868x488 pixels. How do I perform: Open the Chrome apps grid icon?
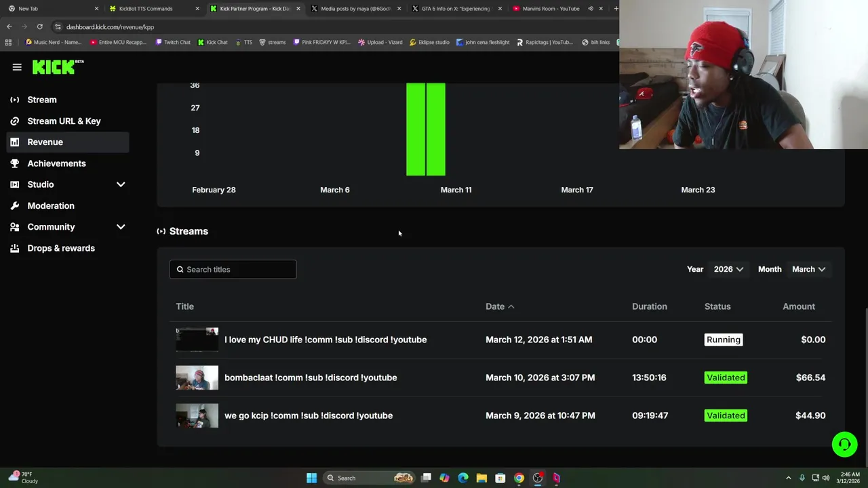click(8, 42)
